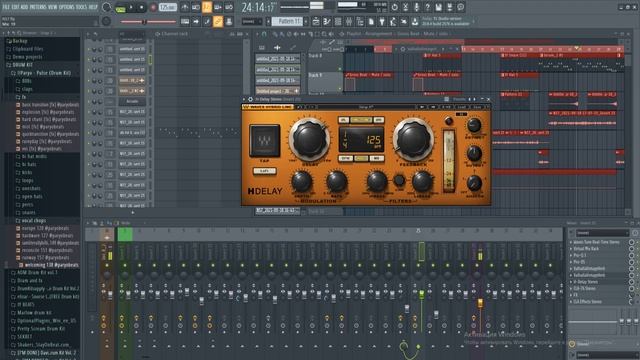Click the large DELAY knob
Screen dimensions: 640x360
(309, 139)
